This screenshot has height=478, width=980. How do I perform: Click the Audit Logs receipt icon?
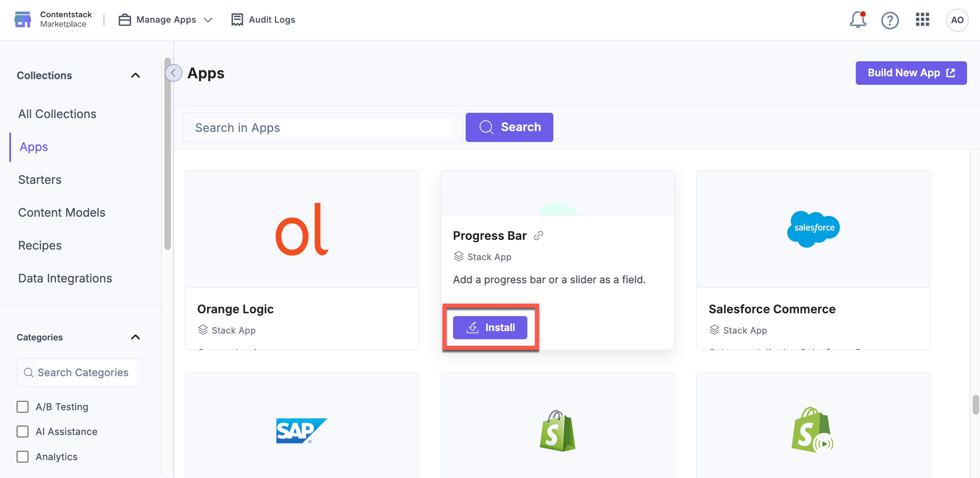pos(237,20)
